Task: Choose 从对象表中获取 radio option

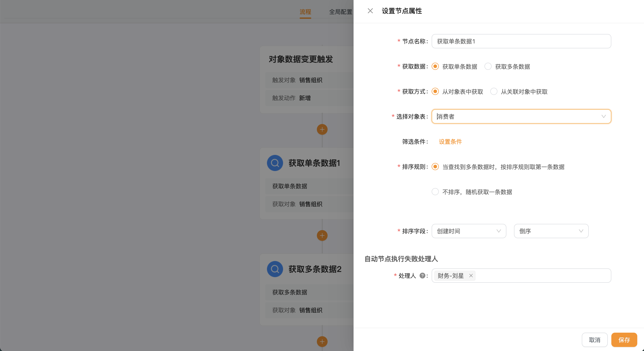Action: (x=435, y=91)
